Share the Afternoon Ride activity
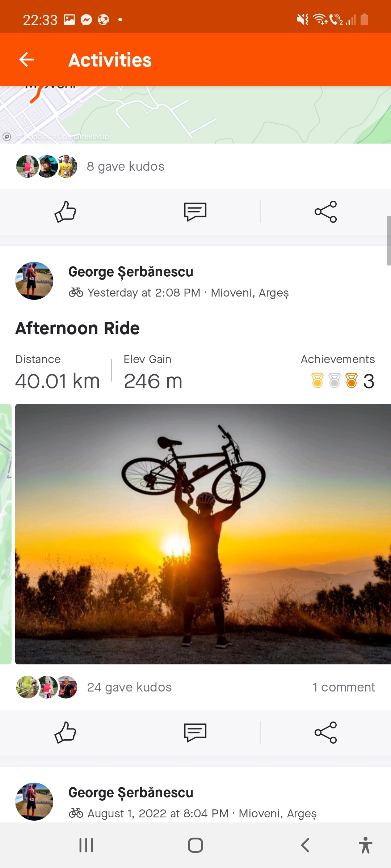This screenshot has height=868, width=391. (x=325, y=732)
